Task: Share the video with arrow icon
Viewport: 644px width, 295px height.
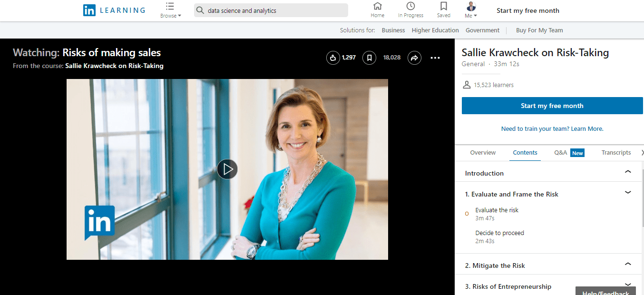Action: (414, 58)
